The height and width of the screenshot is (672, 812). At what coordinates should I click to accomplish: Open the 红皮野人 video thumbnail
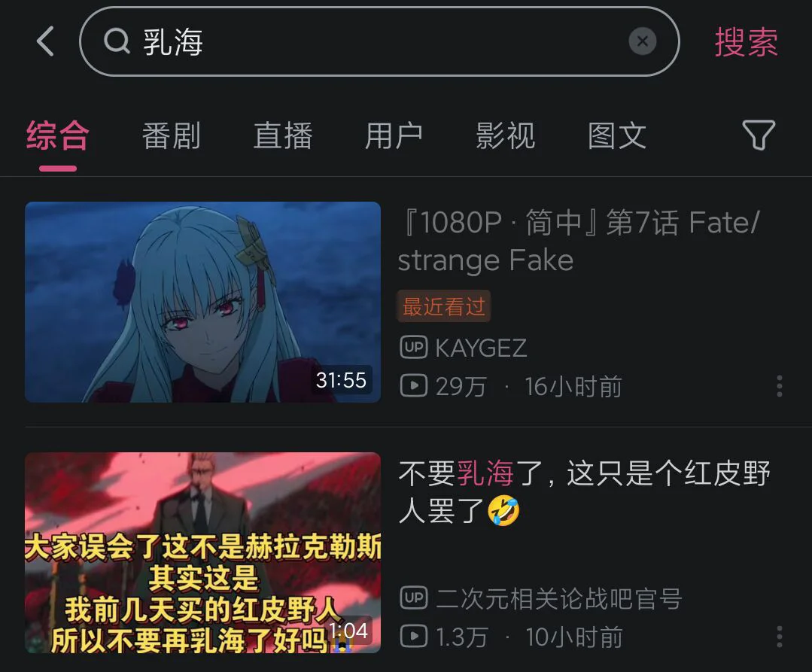coord(202,552)
